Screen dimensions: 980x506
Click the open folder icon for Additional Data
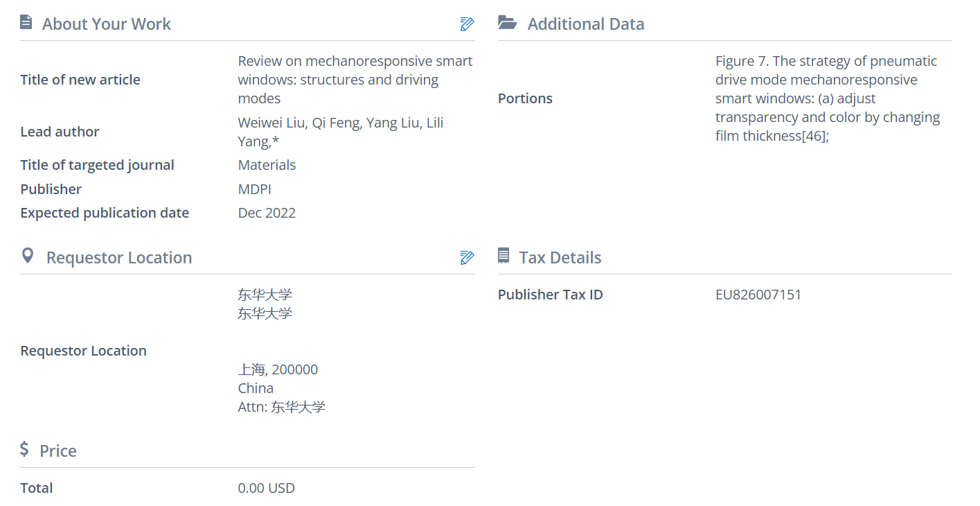pyautogui.click(x=508, y=23)
